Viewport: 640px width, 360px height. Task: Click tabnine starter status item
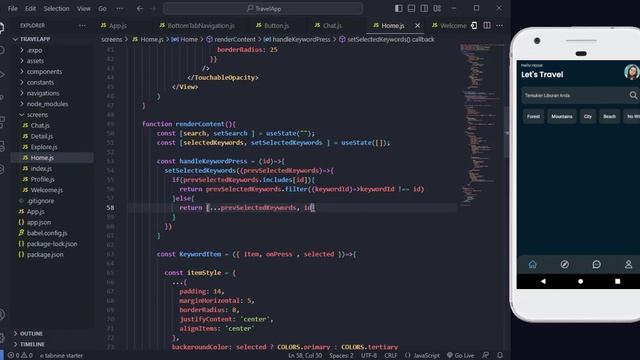[x=61, y=356]
